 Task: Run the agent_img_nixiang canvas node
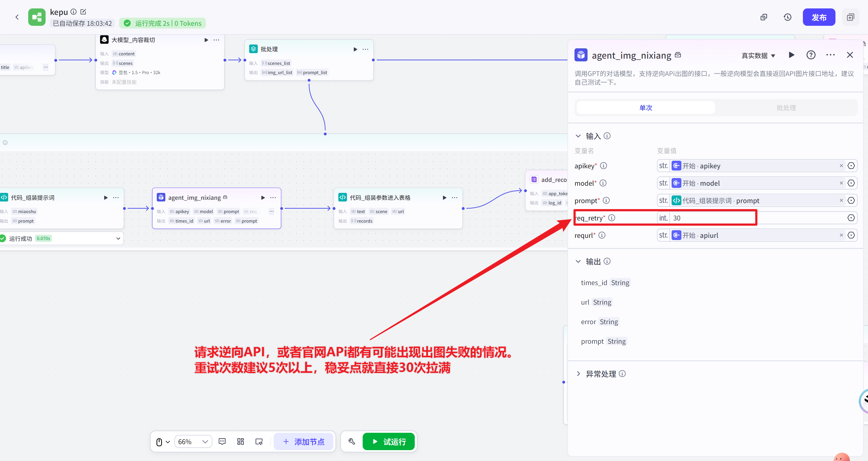coord(263,198)
